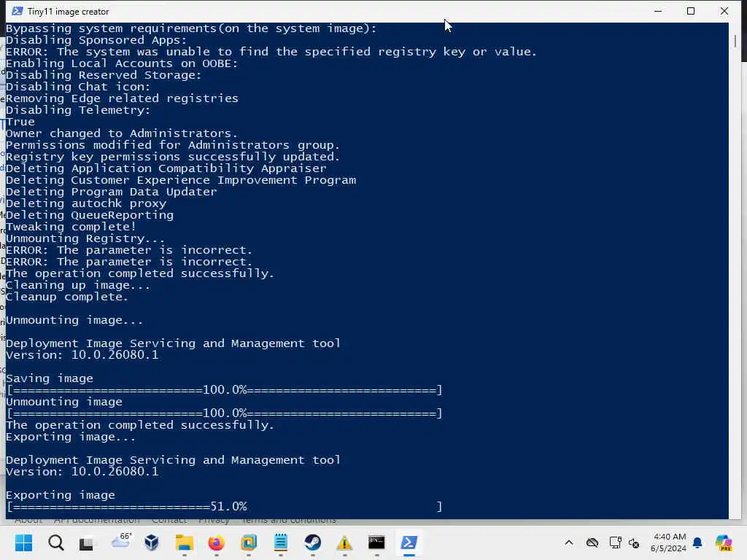Image resolution: width=747 pixels, height=560 pixels.
Task: Click 'Bypassing system requirements' line
Action: (x=191, y=28)
